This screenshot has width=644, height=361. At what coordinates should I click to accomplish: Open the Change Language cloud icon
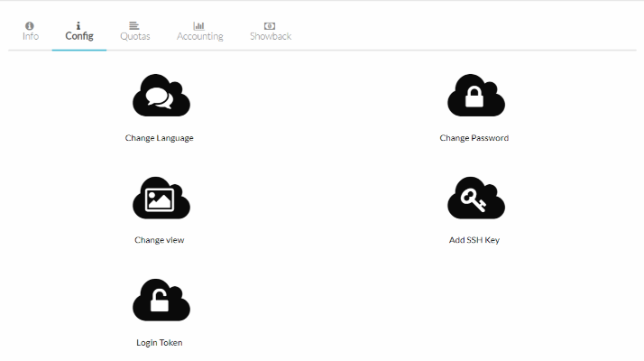[161, 96]
